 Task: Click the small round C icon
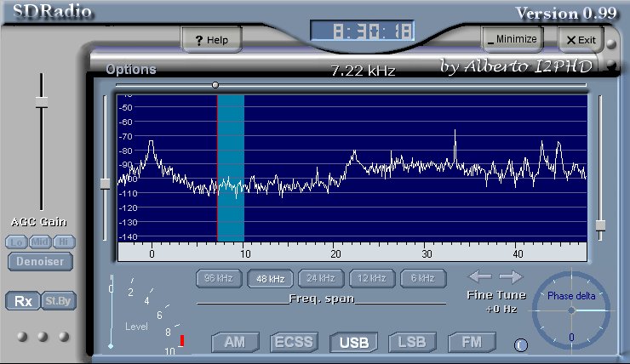521,344
